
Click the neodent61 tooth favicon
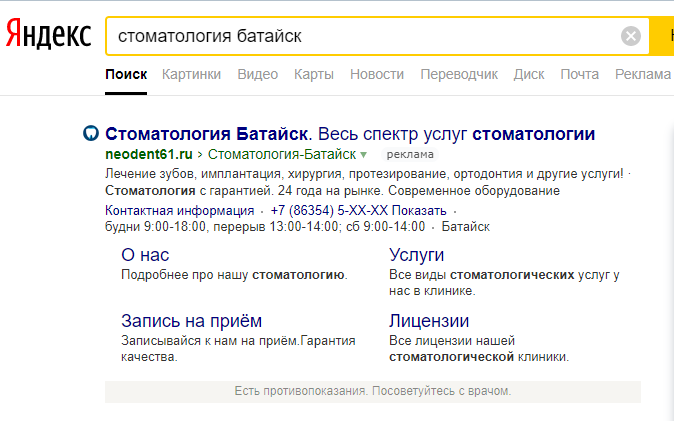pyautogui.click(x=91, y=133)
